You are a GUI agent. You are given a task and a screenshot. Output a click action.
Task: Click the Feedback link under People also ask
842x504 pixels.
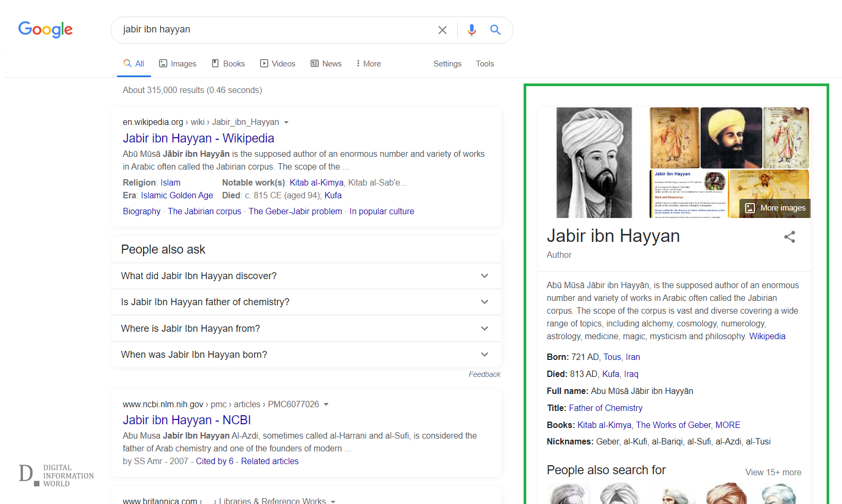[x=484, y=375]
